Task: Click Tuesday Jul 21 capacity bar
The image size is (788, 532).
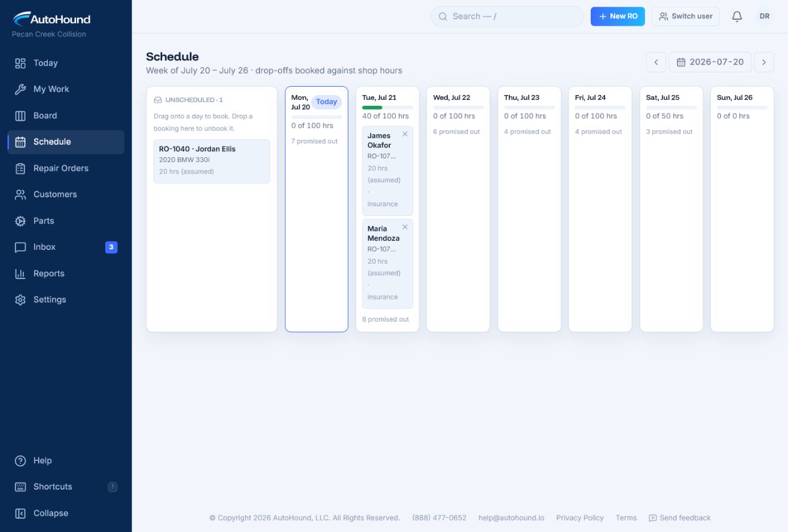Action: click(387, 108)
